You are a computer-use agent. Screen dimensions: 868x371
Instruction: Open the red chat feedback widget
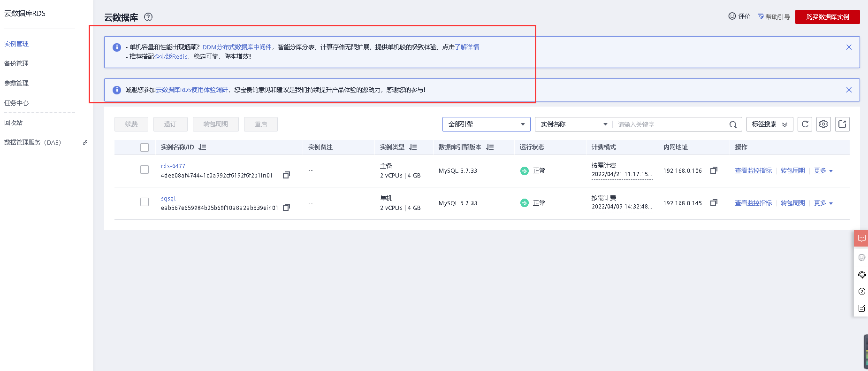pos(861,238)
